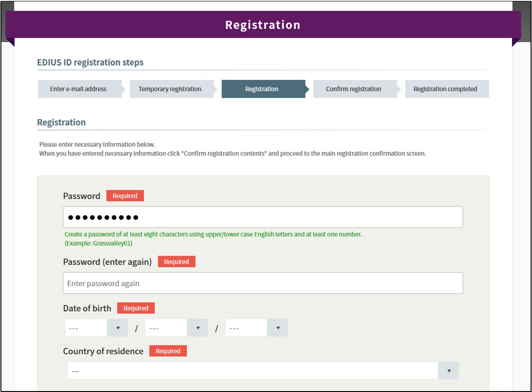532x392 pixels.
Task: Focus the 'Enter password again' field
Action: tap(263, 283)
